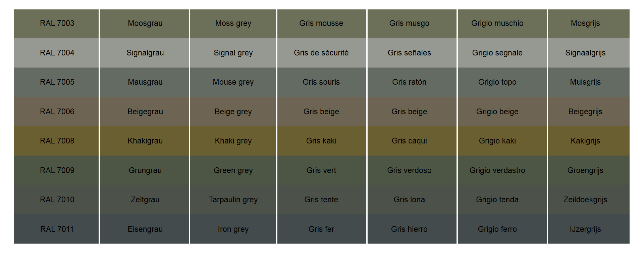The height and width of the screenshot is (253, 644).
Task: Click the RAL 7003 color code cell
Action: [57, 24]
